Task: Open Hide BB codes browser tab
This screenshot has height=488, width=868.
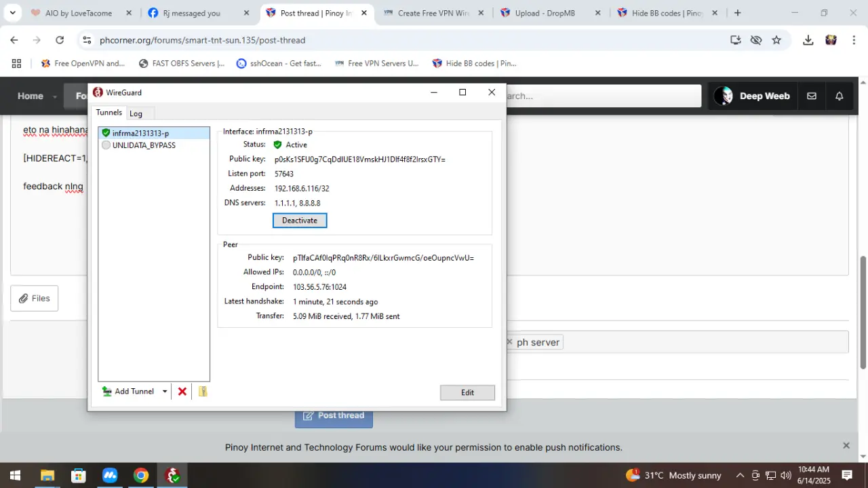Action: 667,13
